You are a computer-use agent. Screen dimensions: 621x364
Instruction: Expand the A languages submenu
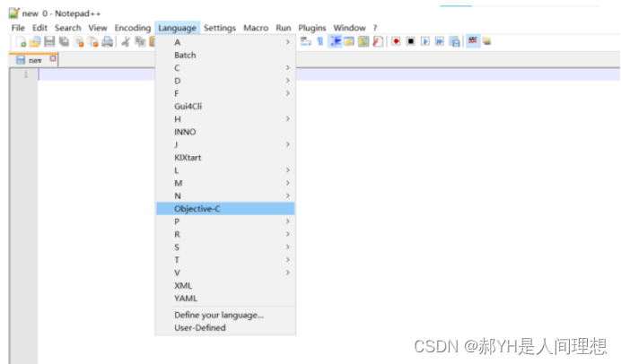tap(225, 42)
